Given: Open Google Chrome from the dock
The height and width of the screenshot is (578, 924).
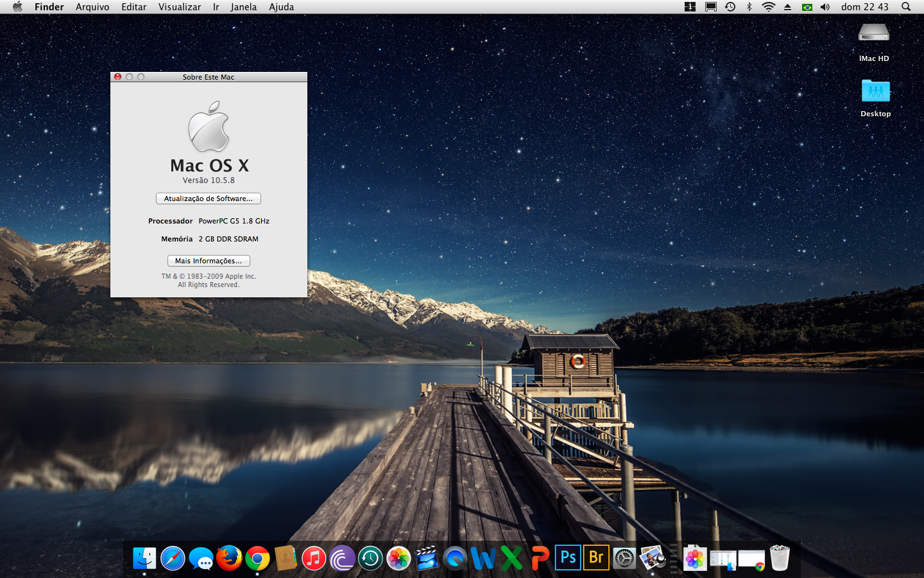Looking at the screenshot, I should 257,559.
